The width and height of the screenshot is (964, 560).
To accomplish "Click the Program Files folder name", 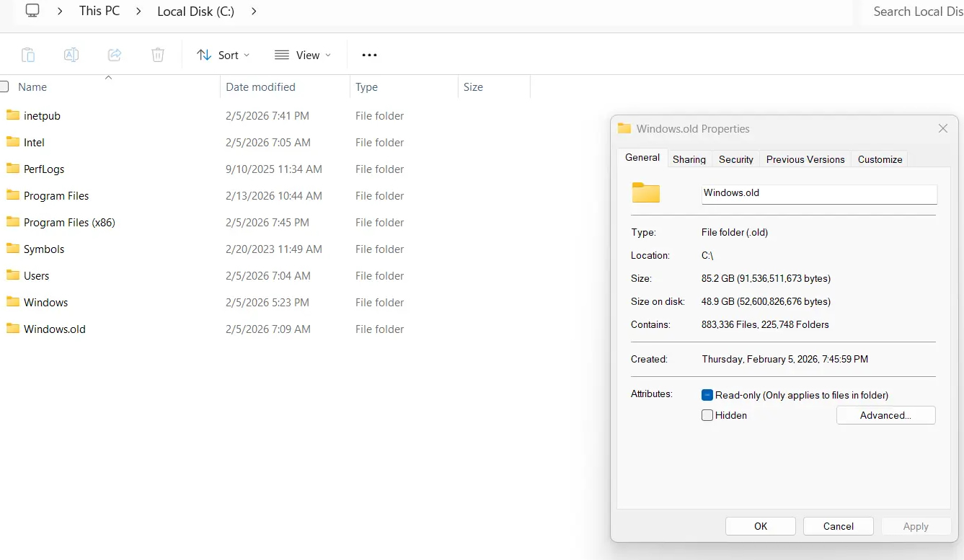I will (56, 195).
